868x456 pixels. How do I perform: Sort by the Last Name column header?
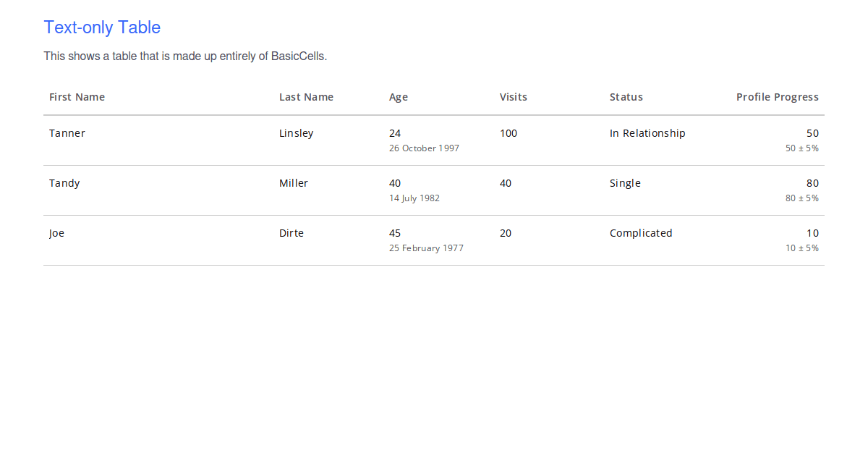306,96
